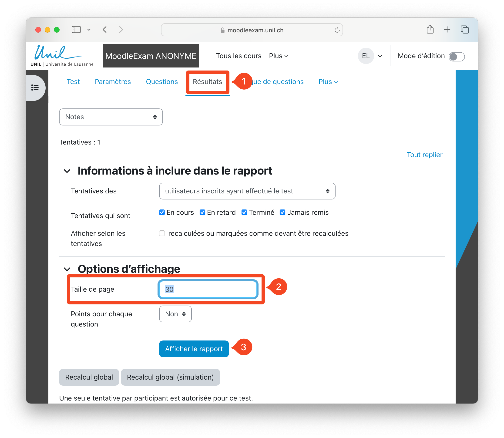Show the tab overview icon

tap(464, 29)
